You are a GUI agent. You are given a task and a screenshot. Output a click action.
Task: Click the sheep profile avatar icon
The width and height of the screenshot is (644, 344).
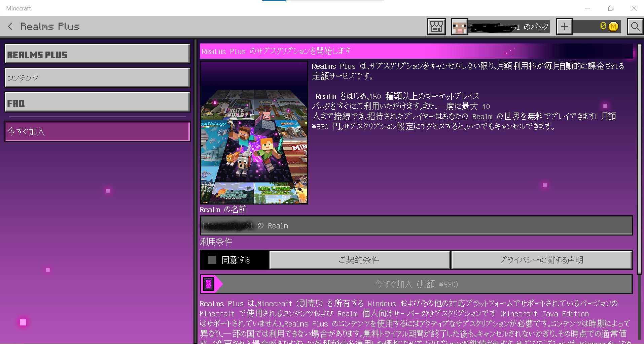[x=459, y=27]
